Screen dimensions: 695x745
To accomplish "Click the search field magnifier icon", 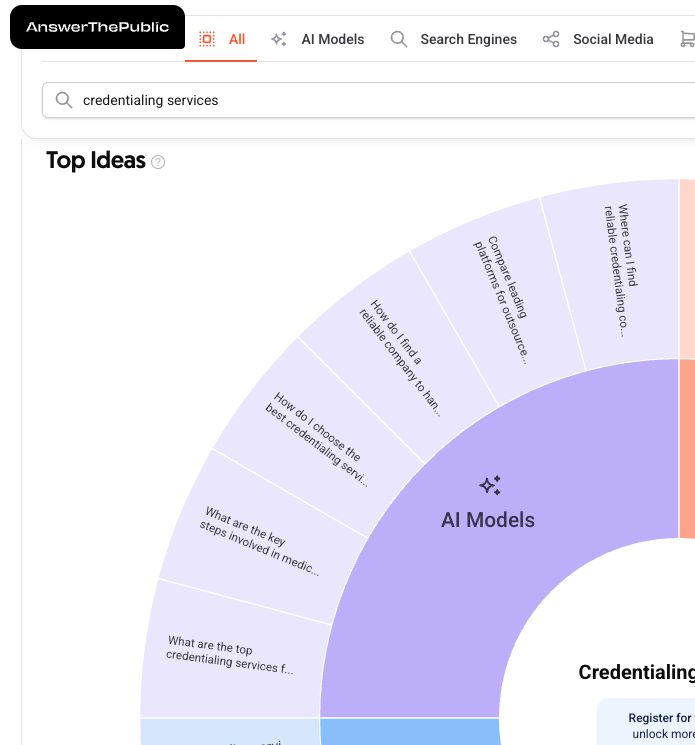I will 64,100.
